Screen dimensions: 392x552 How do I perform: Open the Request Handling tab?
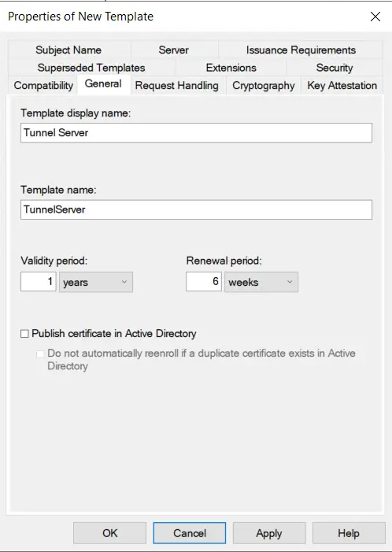click(176, 86)
